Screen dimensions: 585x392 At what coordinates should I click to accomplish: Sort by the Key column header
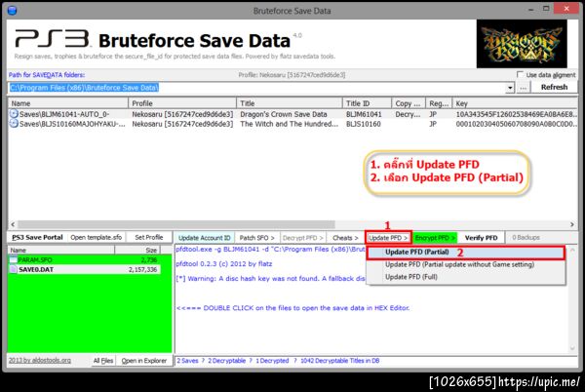tap(515, 103)
